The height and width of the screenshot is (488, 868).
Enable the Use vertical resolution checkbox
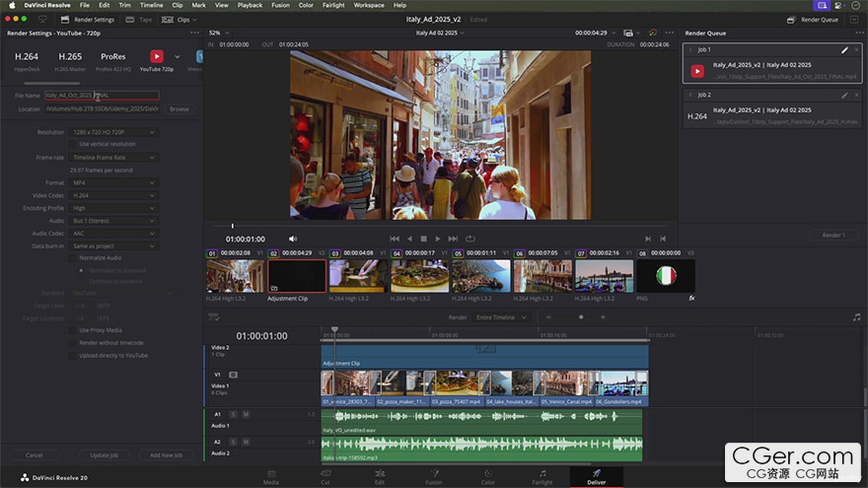73,144
